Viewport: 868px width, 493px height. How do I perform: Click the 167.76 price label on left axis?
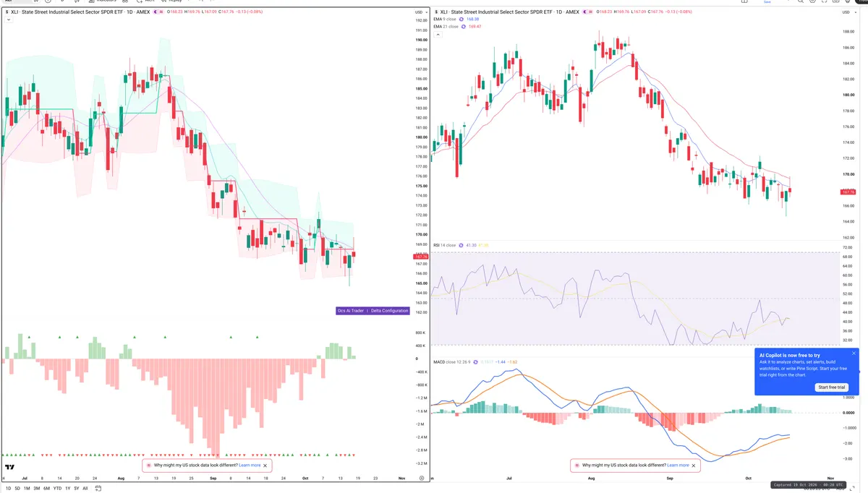(x=420, y=257)
